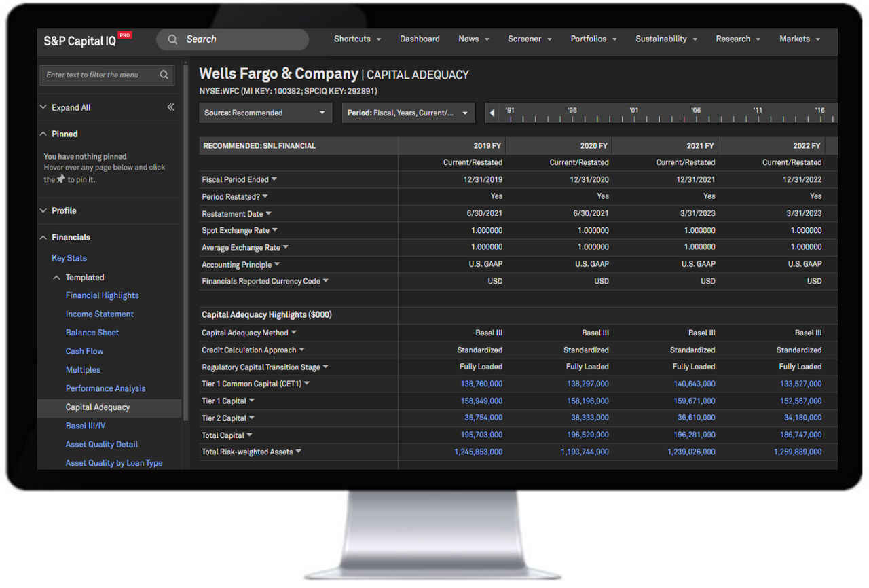Click 2022 Total Capital value 186,747,000
Image resolution: width=869 pixels, height=588 pixels.
point(800,435)
